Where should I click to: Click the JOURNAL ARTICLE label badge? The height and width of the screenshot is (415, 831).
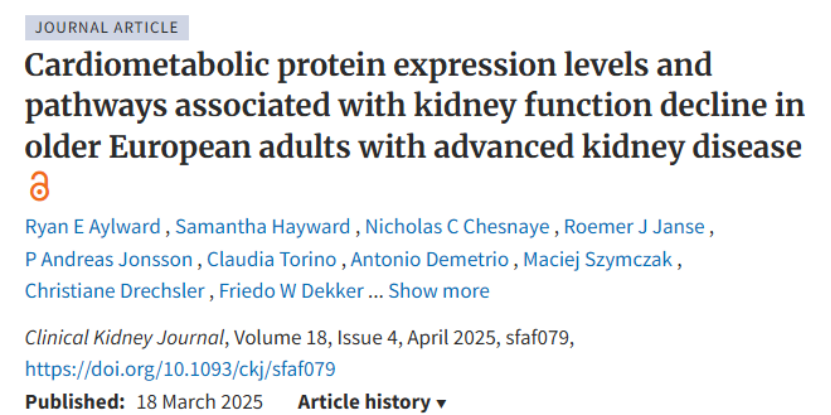[107, 28]
